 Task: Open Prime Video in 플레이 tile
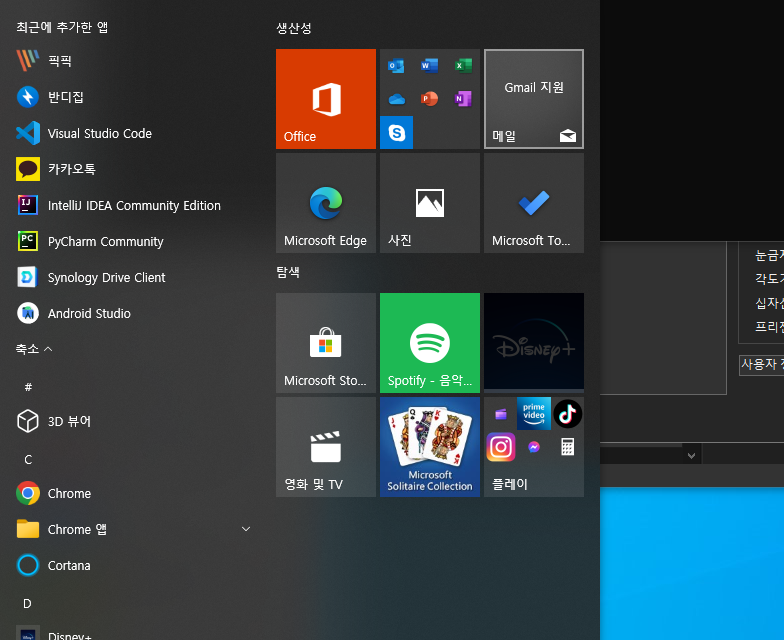click(x=534, y=414)
